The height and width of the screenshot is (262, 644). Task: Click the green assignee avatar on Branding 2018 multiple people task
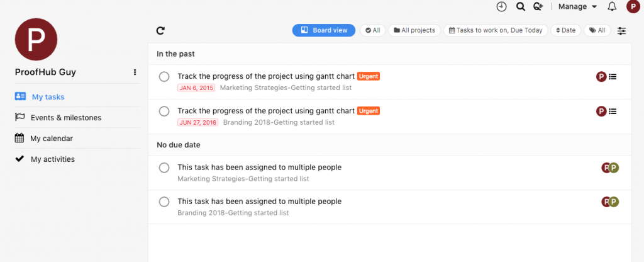click(x=614, y=202)
